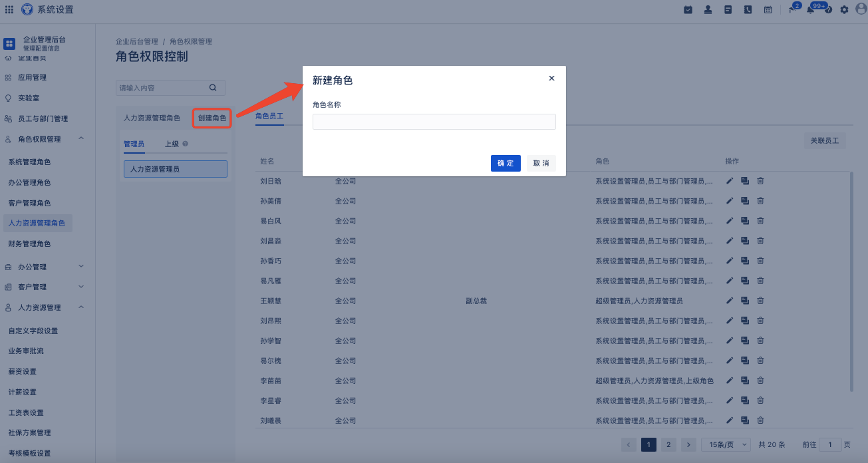Click the help icon next to 上级 tab
Screen dimensions: 868x463
click(x=185, y=144)
